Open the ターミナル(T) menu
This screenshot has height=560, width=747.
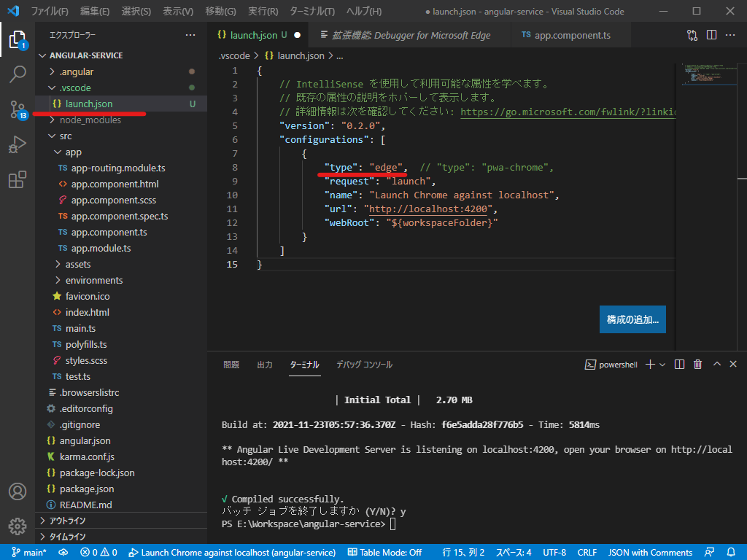pyautogui.click(x=312, y=11)
